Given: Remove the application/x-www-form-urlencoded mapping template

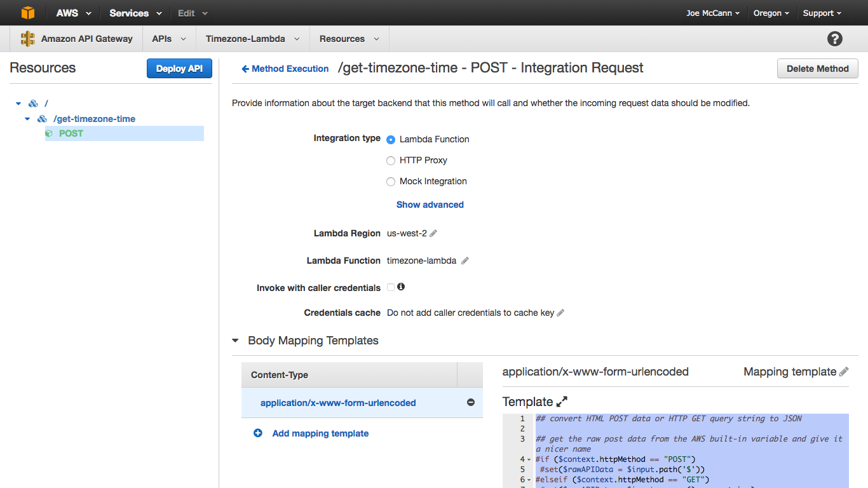Looking at the screenshot, I should click(471, 402).
